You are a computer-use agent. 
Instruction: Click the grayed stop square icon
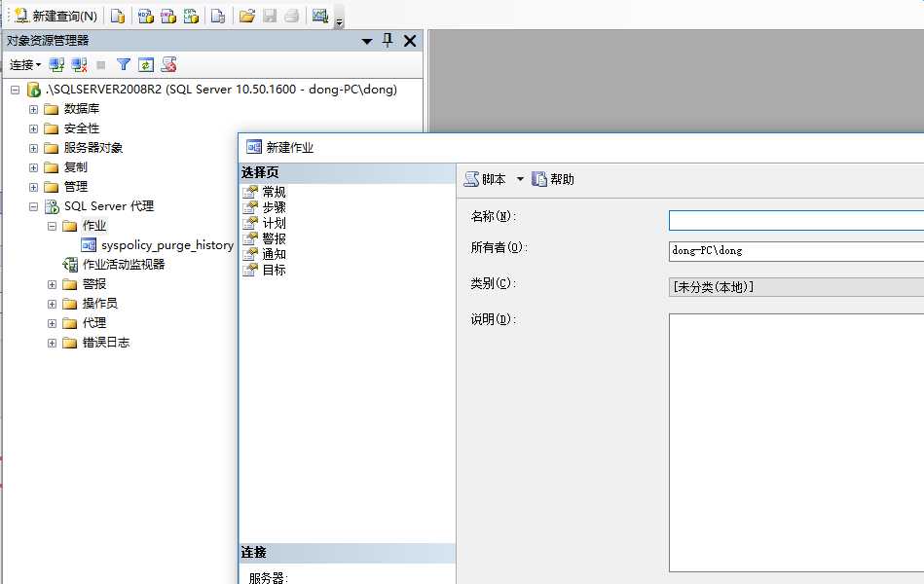(101, 65)
